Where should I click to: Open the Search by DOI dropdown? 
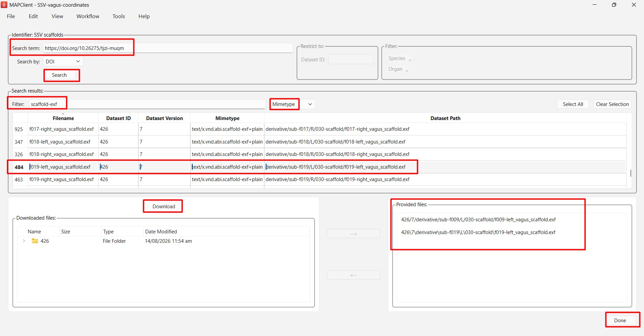click(63, 62)
